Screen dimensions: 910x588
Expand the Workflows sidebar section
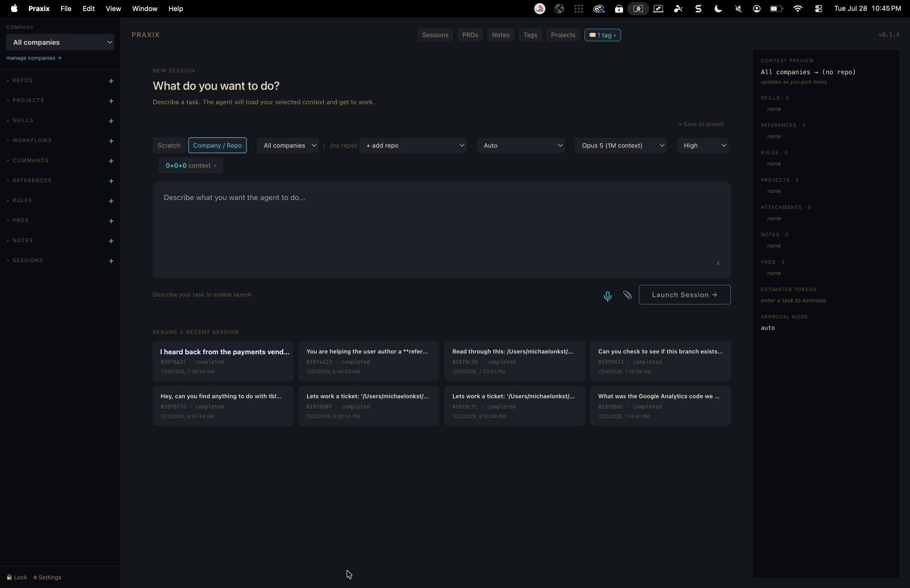[x=32, y=141]
